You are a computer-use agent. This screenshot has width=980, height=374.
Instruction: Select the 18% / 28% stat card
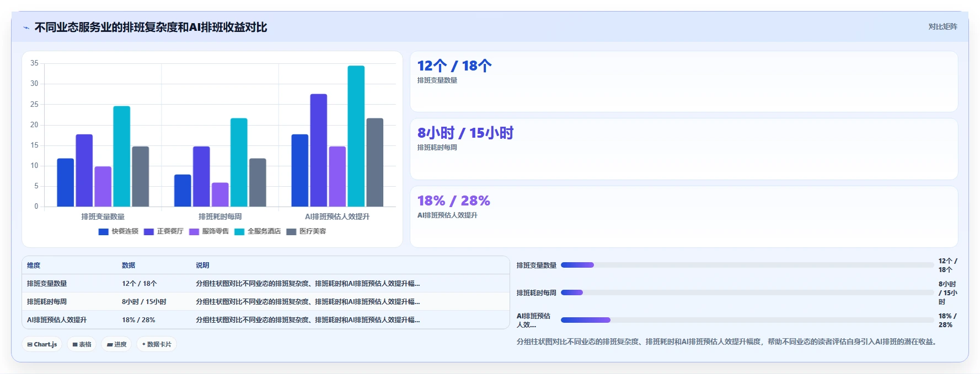click(684, 216)
